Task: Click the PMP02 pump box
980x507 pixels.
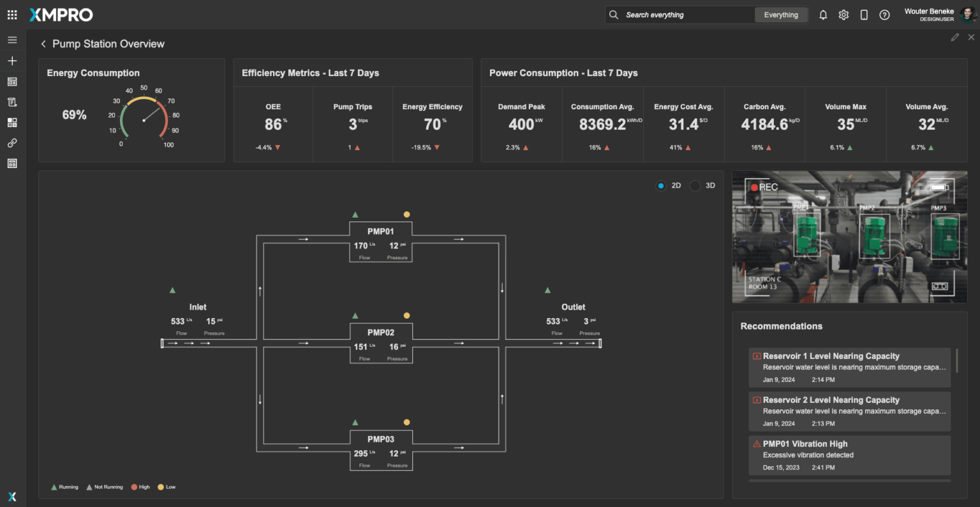Action: click(x=381, y=343)
